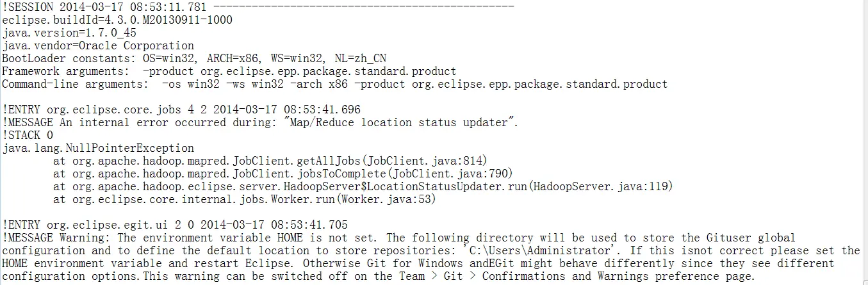
Task: Click the BootLoader constants line
Action: point(194,58)
